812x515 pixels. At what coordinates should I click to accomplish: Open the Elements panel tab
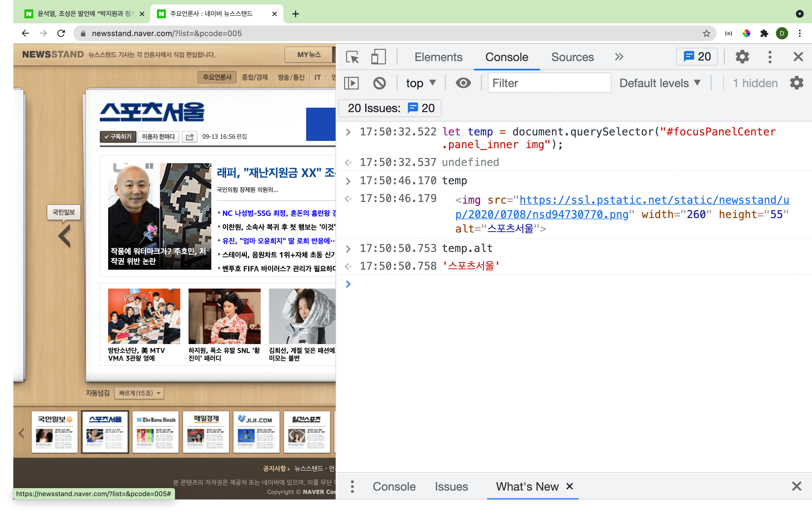438,57
